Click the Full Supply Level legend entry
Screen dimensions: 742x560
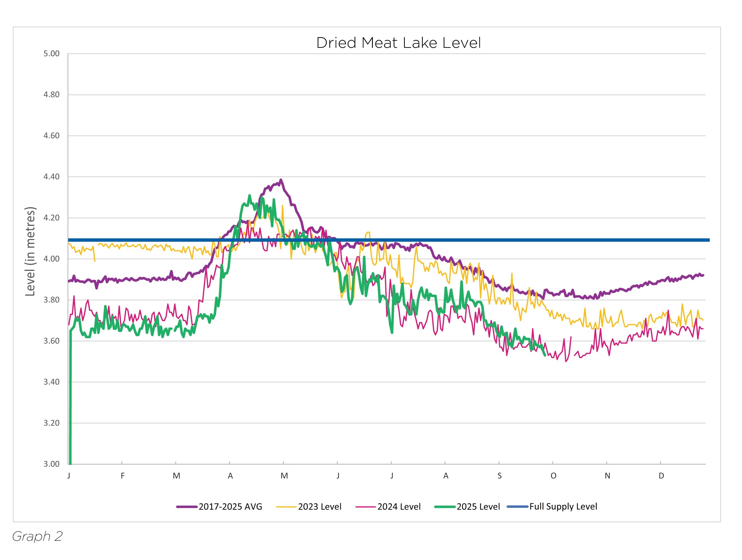[x=563, y=507]
